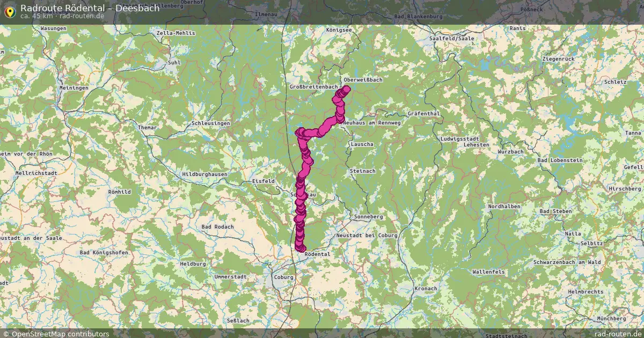
Task: Click the Suhl city label
Action: coord(174,63)
